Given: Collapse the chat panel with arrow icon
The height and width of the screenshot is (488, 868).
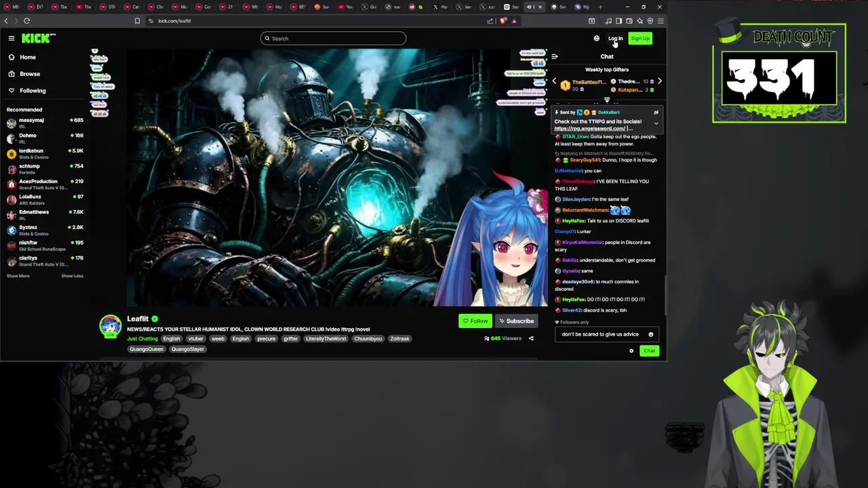Looking at the screenshot, I should tap(555, 57).
